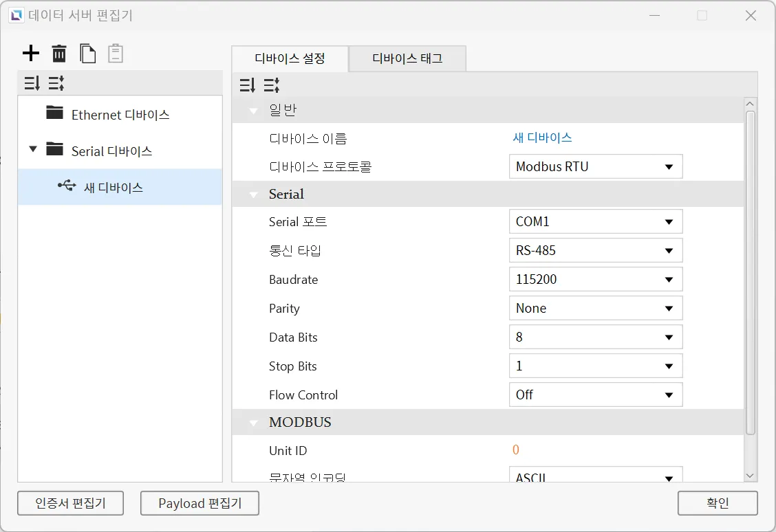Viewport: 776px width, 532px height.
Task: Open the 디바이스 프로토콜 Modbus RTU dropdown
Action: pyautogui.click(x=596, y=166)
